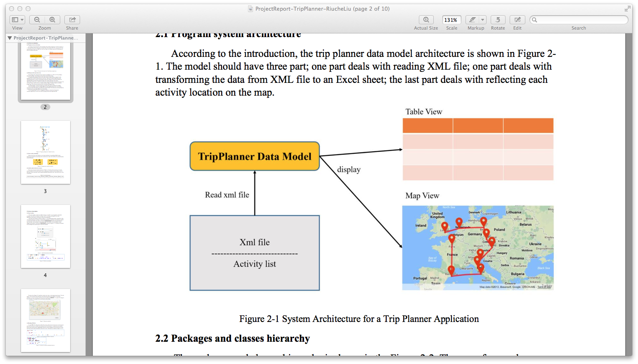This screenshot has width=638, height=364.
Task: Click the Zoom toolbar label
Action: tap(45, 28)
